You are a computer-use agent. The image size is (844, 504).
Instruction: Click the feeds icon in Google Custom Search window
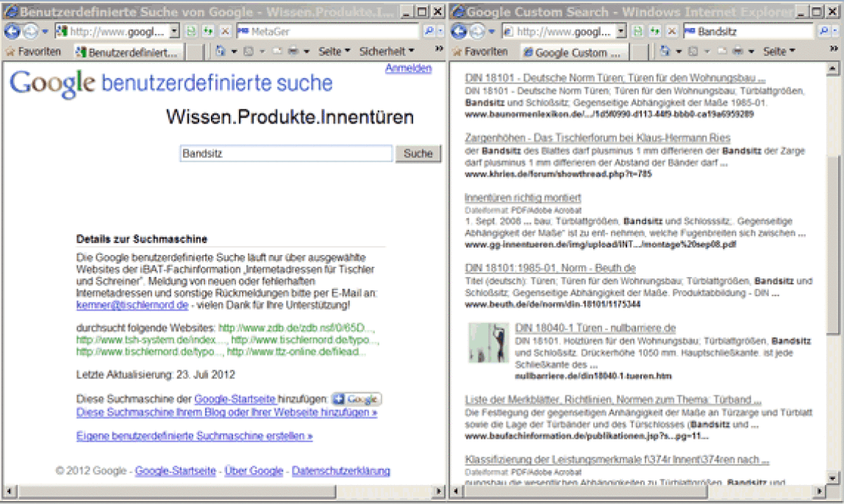click(x=693, y=51)
